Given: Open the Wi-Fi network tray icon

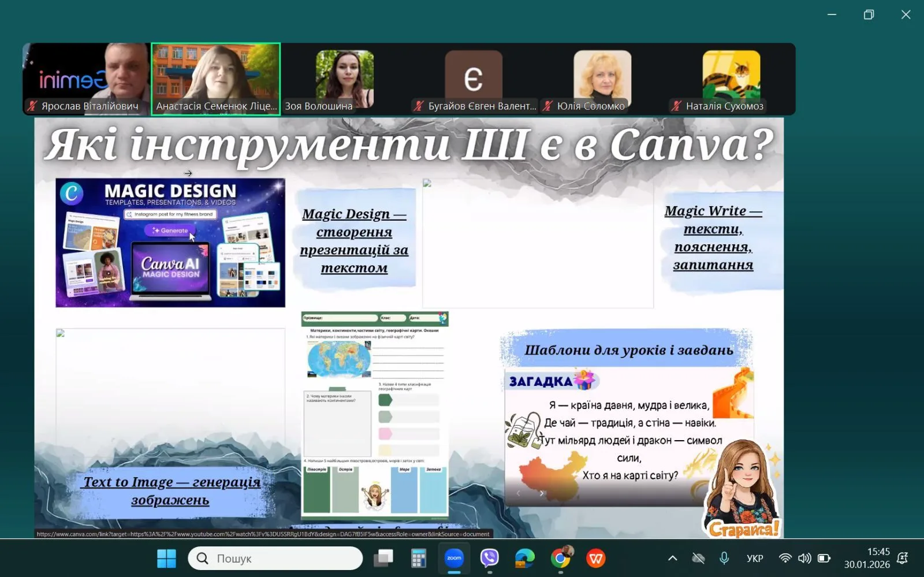Looking at the screenshot, I should tap(785, 559).
